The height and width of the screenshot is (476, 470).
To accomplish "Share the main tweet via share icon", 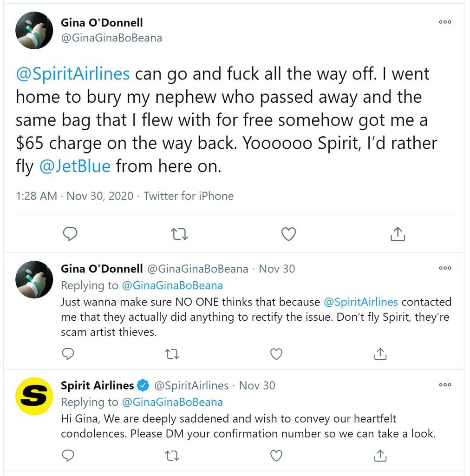I will coord(398,234).
